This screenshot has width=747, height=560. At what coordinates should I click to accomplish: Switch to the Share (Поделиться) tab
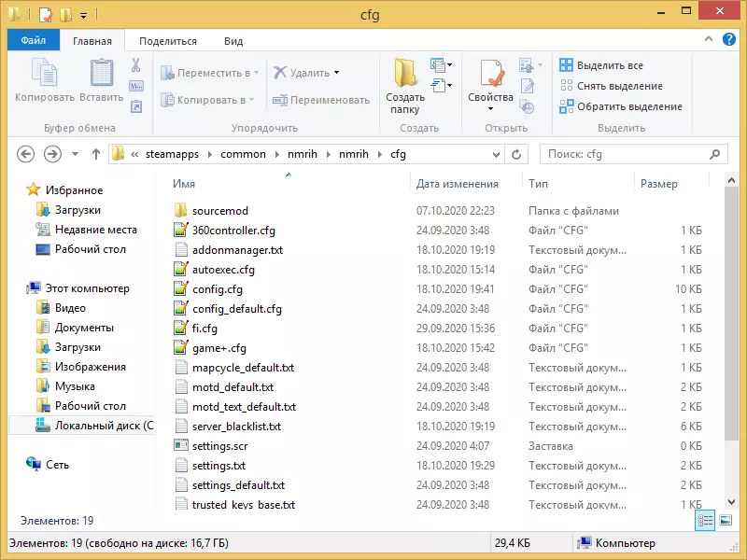click(168, 41)
